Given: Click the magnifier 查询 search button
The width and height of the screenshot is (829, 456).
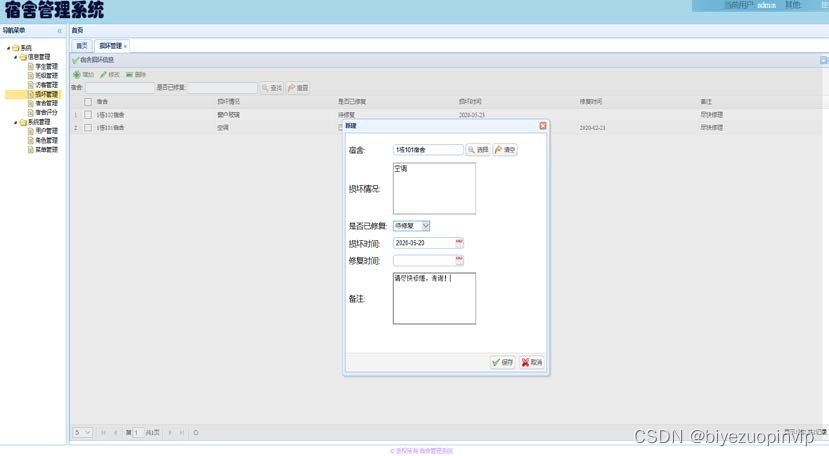Looking at the screenshot, I should pyautogui.click(x=272, y=88).
